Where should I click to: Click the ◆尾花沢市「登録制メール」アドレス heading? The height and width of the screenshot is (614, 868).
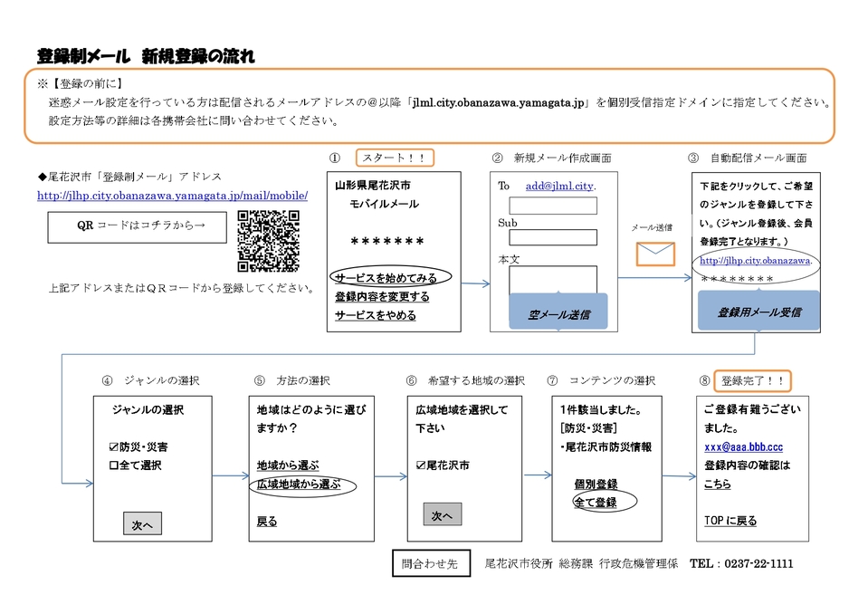pyautogui.click(x=129, y=177)
